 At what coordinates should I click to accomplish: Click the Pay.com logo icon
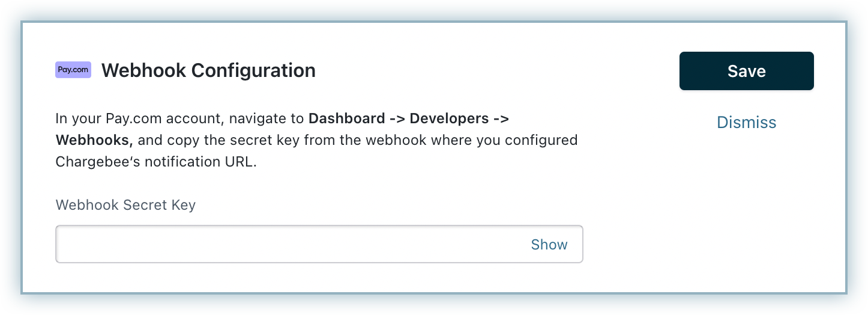point(73,70)
